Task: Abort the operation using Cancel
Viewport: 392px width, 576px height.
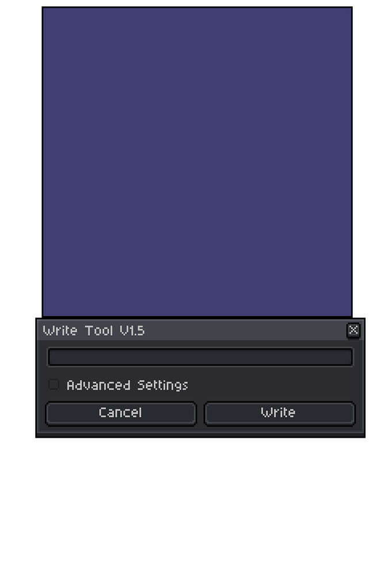Action: tap(120, 413)
